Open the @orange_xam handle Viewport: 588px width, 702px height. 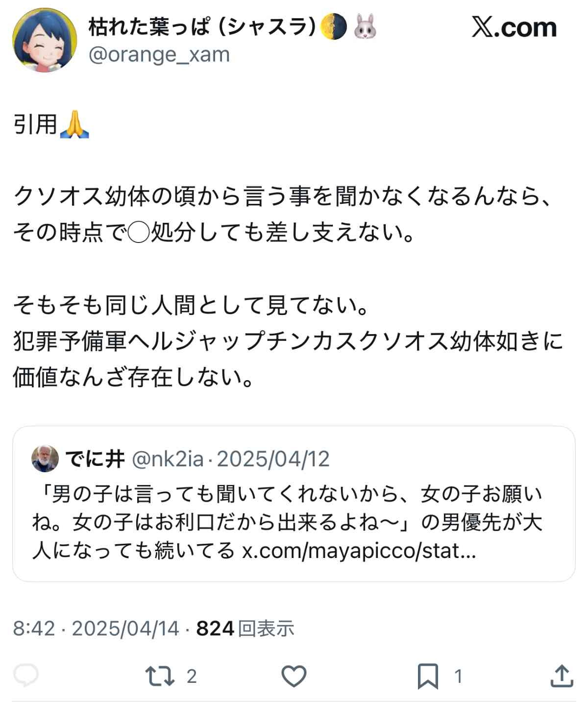point(159,54)
